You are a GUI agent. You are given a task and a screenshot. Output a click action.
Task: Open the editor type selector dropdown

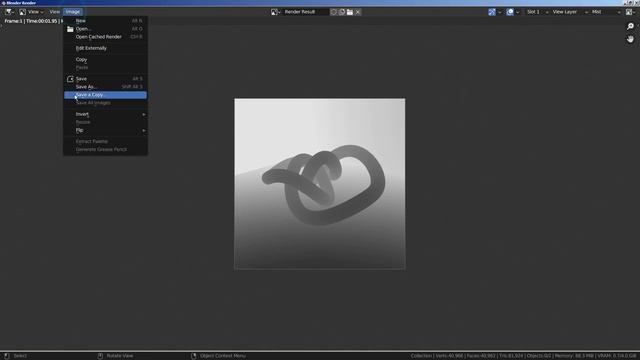tap(9, 12)
